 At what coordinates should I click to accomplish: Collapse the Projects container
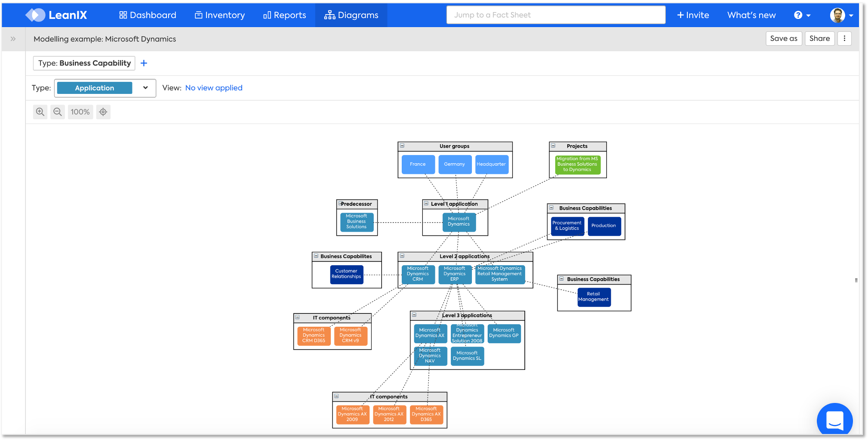coord(554,146)
